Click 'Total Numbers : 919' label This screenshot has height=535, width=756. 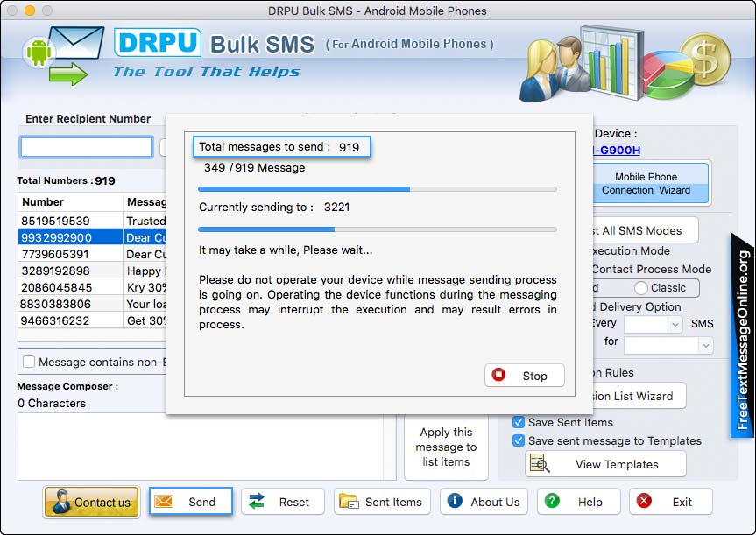(66, 180)
